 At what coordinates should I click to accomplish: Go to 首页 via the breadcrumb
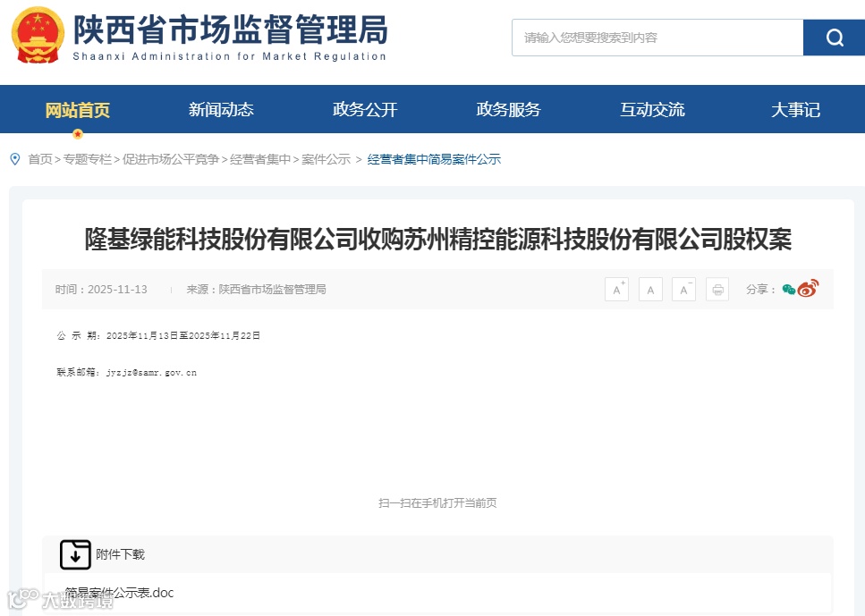point(38,159)
